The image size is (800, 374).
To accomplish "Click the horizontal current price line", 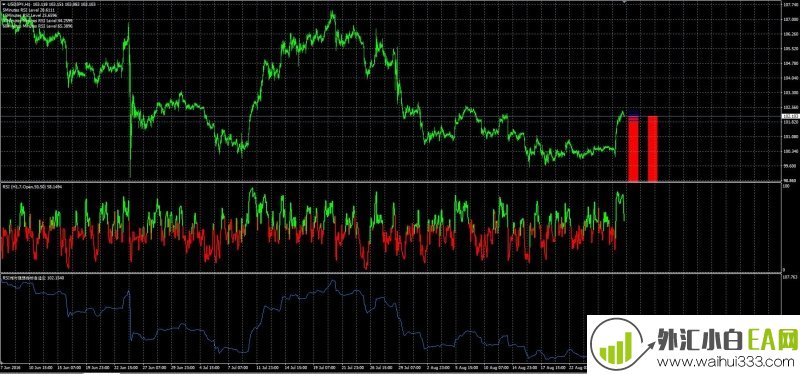I will (390, 117).
